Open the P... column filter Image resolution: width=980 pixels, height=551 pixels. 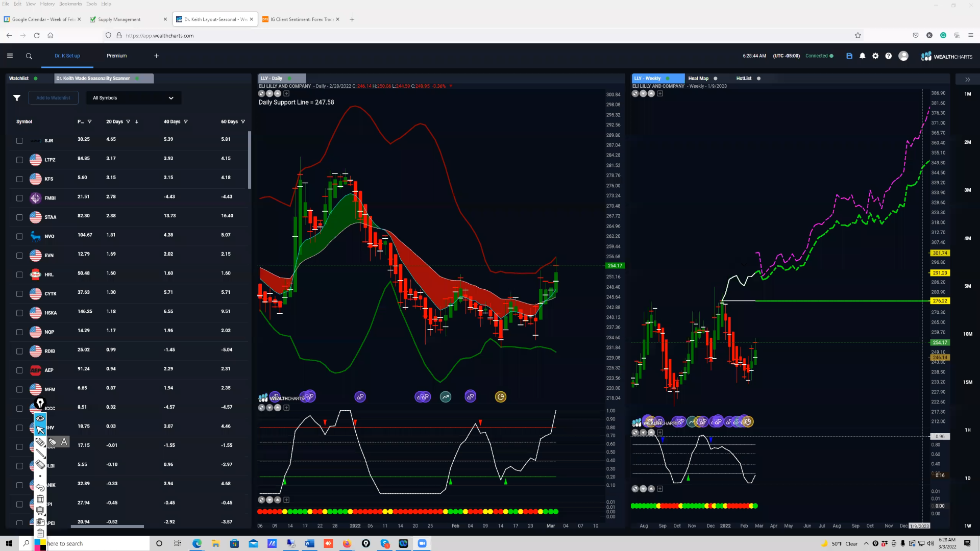tap(89, 122)
